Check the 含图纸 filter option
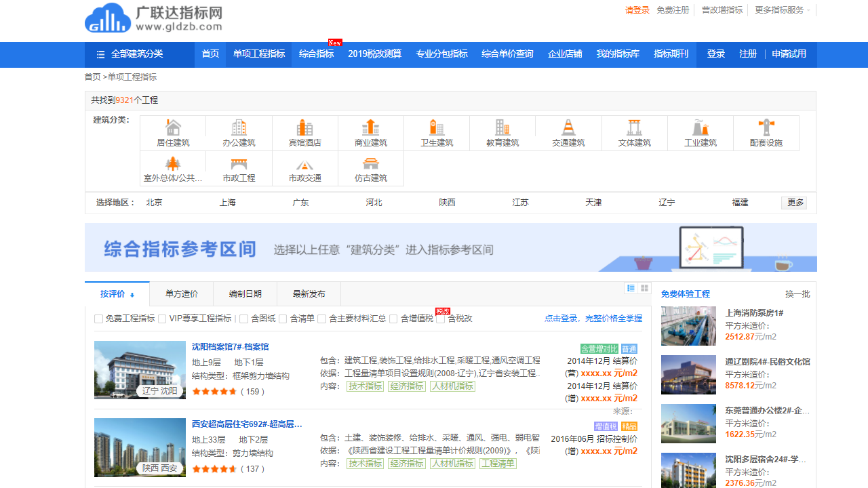The width and height of the screenshot is (868, 488). click(243, 319)
